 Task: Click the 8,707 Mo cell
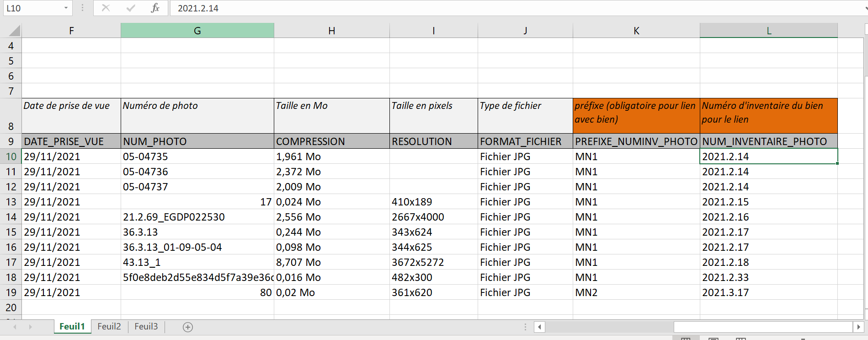coord(332,262)
